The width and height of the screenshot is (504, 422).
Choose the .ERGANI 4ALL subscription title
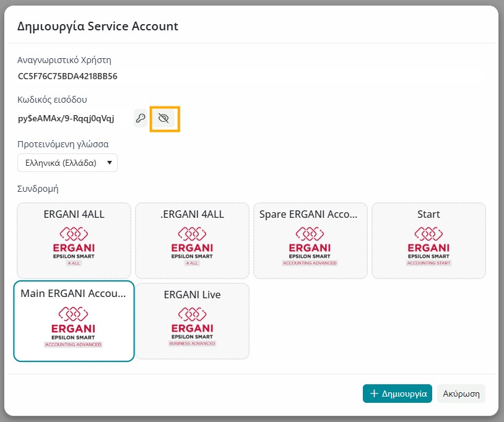pos(192,214)
